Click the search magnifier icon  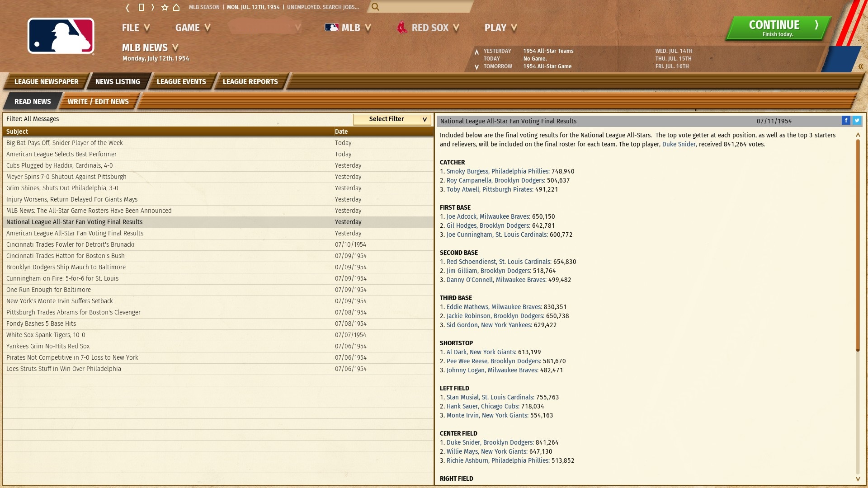375,7
